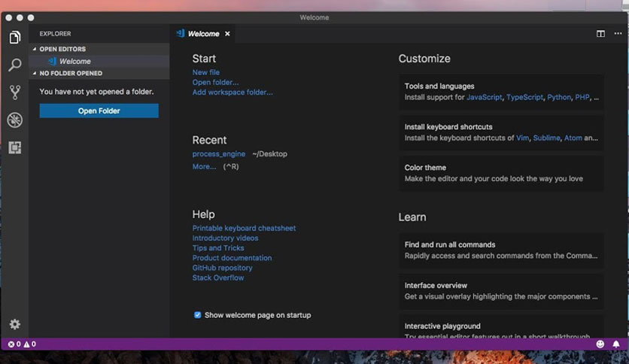Click the ~/Desktop path text
Viewport: 629px width, 364px height.
click(270, 154)
